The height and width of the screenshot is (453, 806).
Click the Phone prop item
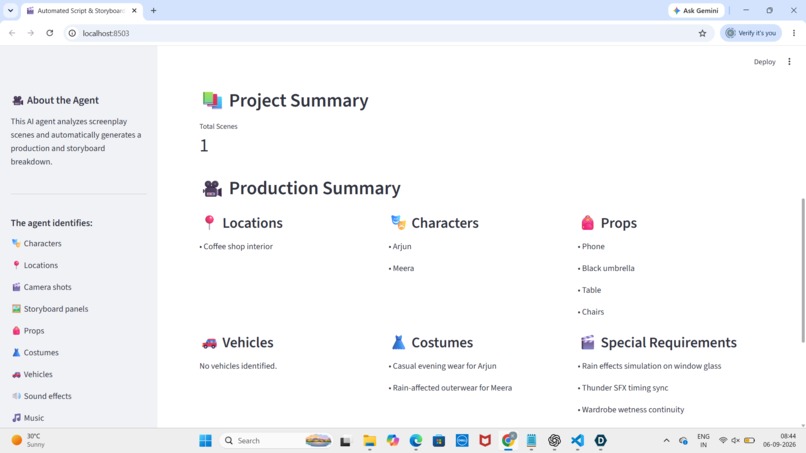click(591, 246)
